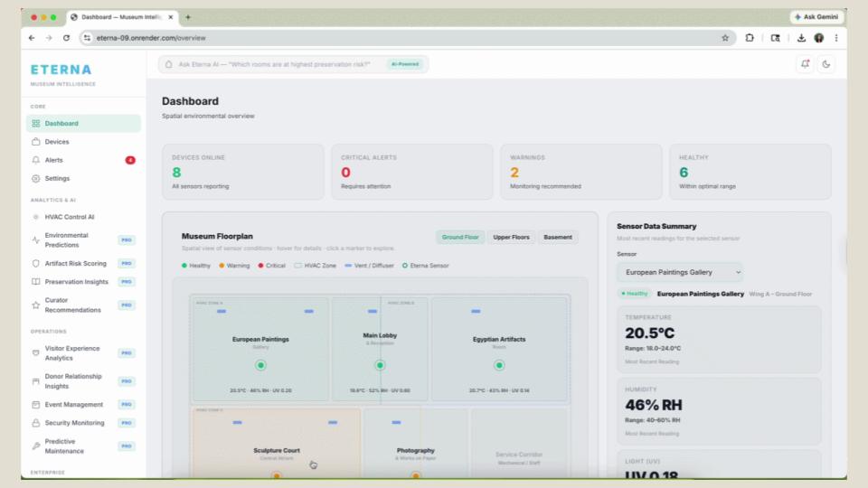The image size is (868, 488).
Task: Click the Temperature 20.5°C reading card
Action: [719, 339]
